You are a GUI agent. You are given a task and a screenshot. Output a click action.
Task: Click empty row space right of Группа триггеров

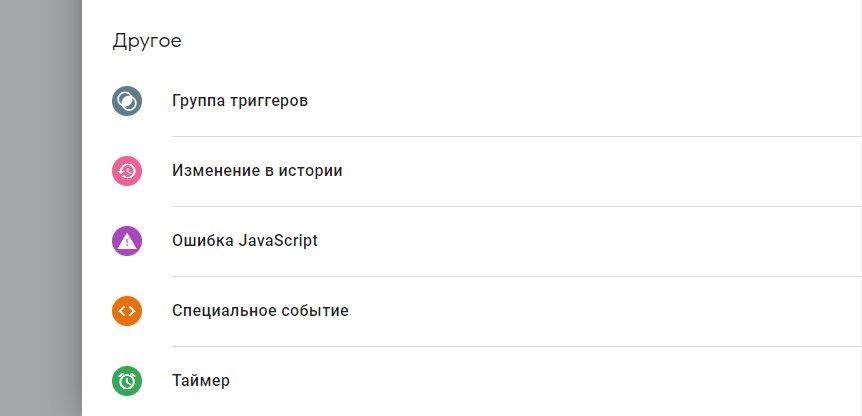coord(583,101)
